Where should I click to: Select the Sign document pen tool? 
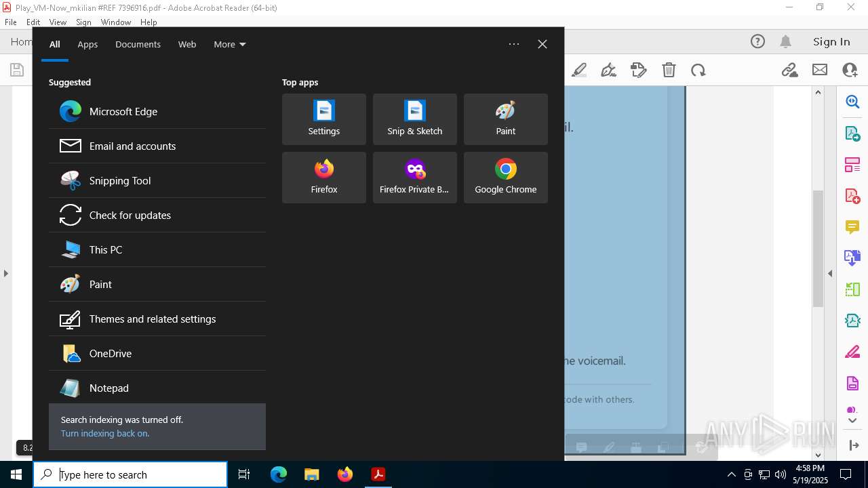pyautogui.click(x=608, y=70)
